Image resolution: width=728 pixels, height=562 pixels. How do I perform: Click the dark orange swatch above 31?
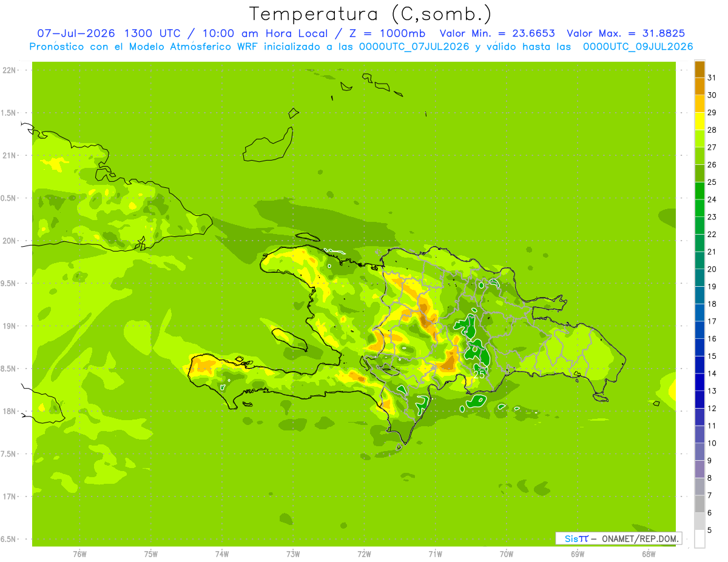click(x=699, y=69)
